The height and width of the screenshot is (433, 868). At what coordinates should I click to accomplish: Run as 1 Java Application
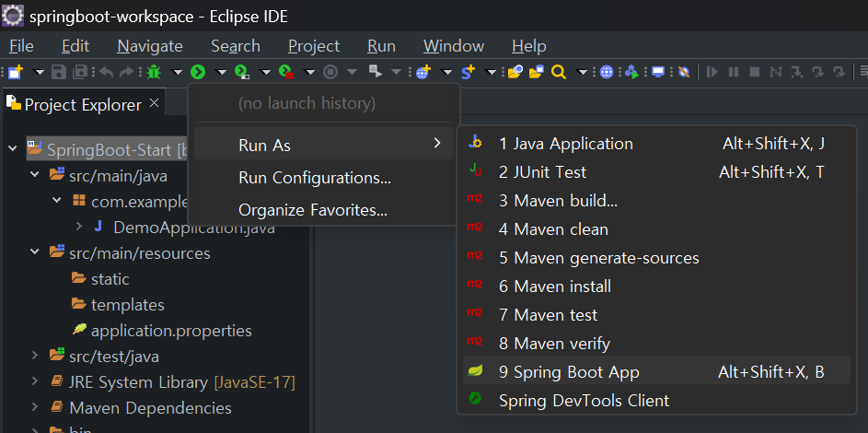point(656,144)
